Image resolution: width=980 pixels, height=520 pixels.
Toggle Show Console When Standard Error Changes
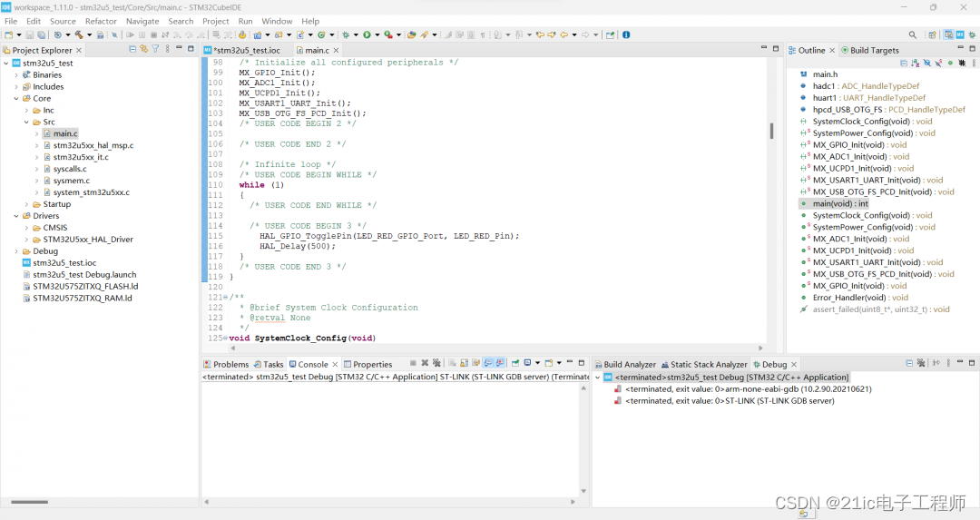click(x=499, y=363)
